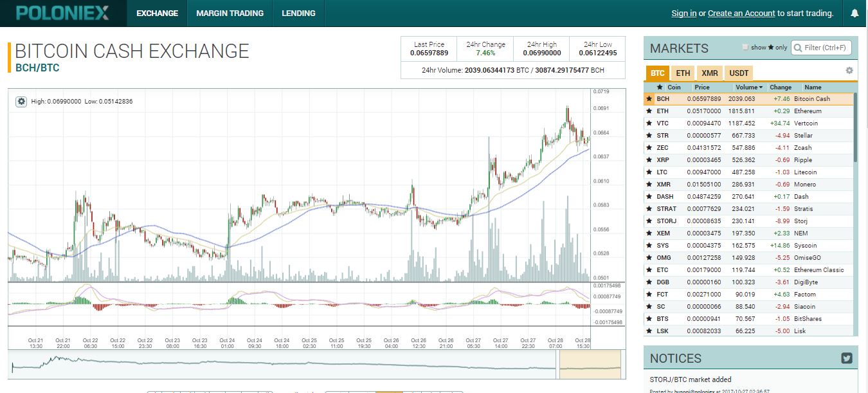868x393 pixels.
Task: Click the star beside STORJ
Action: (649, 221)
